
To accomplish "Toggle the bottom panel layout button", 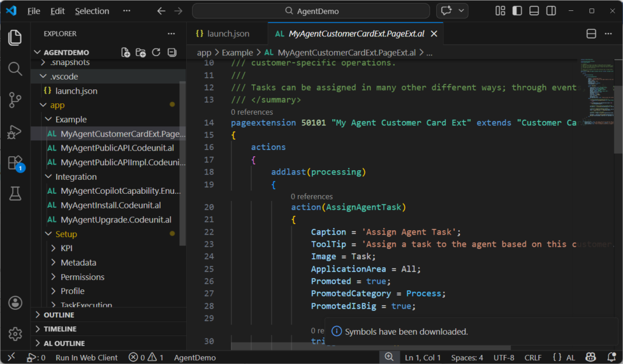I will point(534,11).
